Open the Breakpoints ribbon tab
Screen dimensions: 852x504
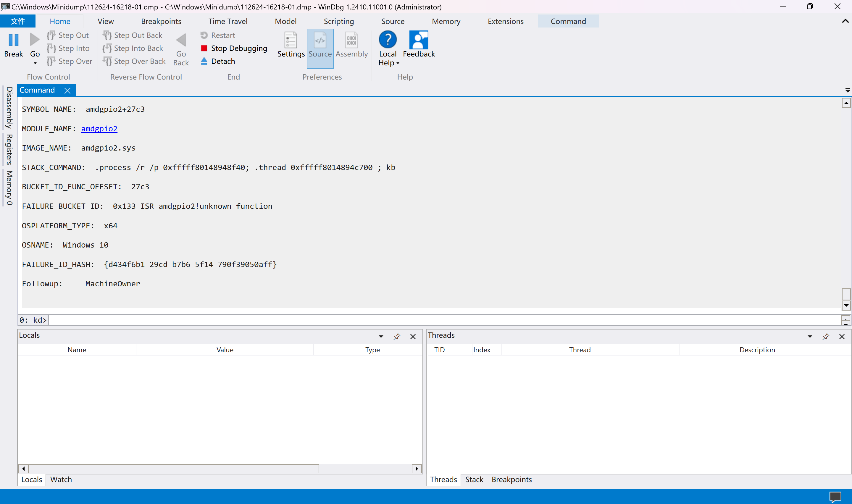click(x=161, y=21)
